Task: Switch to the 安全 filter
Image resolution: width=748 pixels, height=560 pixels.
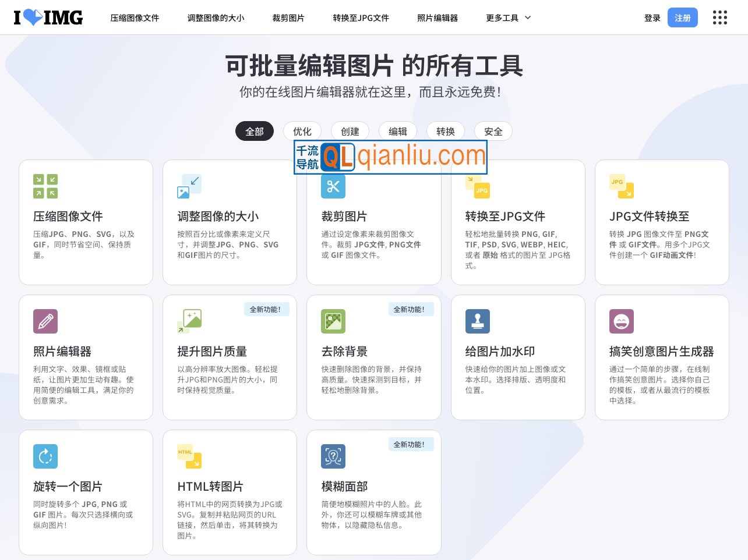Action: pyautogui.click(x=493, y=131)
